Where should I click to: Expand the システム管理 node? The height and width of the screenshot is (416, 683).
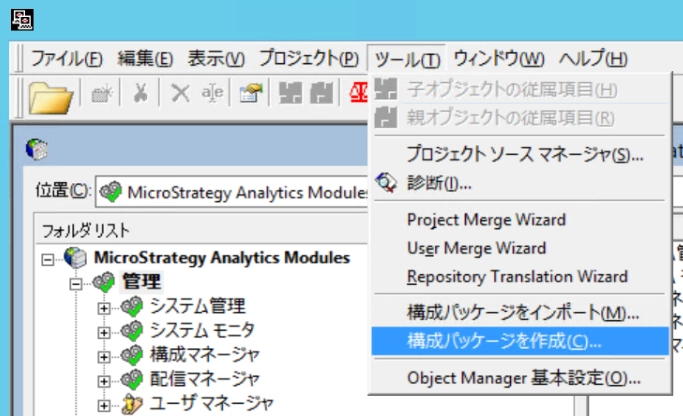104,308
